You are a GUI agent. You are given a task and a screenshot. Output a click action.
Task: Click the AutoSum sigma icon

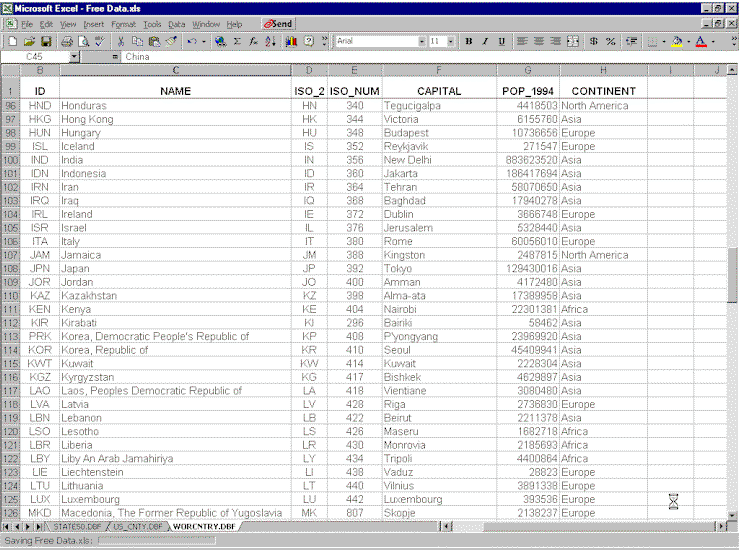pyautogui.click(x=237, y=42)
